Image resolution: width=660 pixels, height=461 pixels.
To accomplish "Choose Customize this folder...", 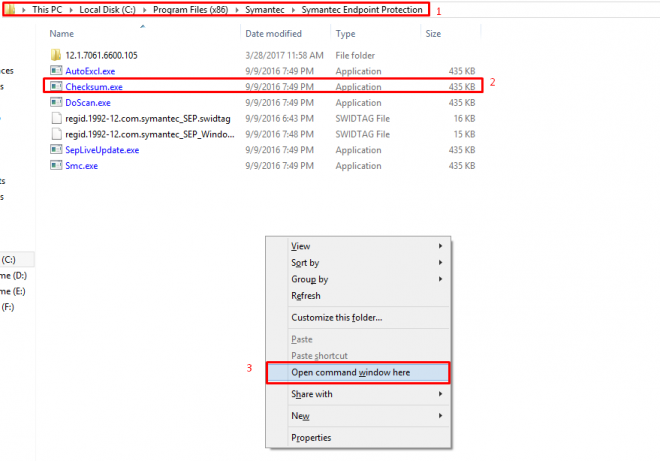I will 358,317.
